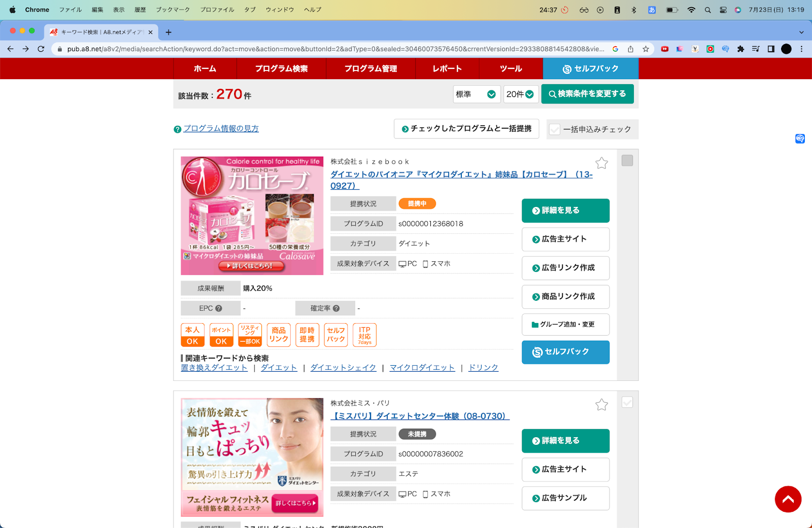Screen dimensions: 812x528
Task: Open the プログラム検索 navigation tab
Action: tap(281, 68)
